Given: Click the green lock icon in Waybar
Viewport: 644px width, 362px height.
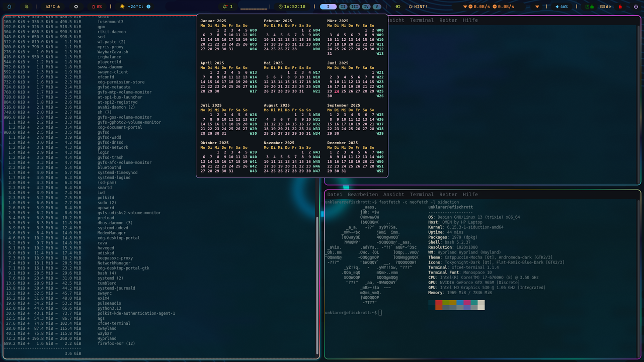Looking at the screenshot, I should tap(592, 7).
